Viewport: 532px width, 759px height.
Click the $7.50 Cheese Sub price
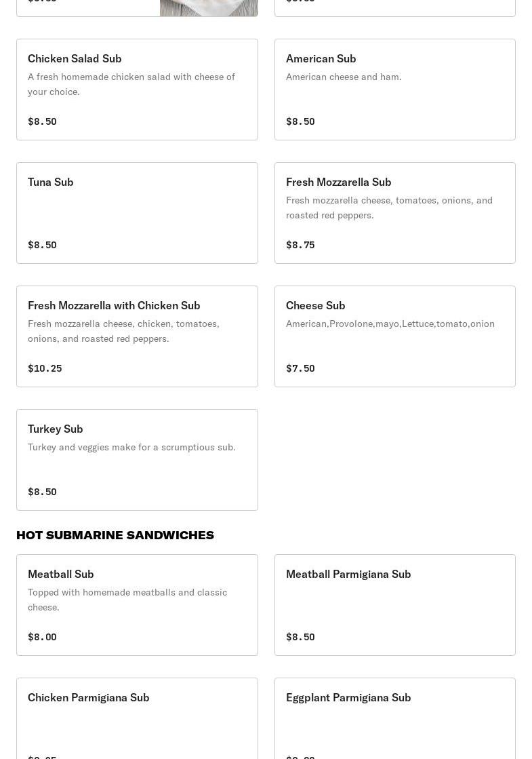point(300,368)
